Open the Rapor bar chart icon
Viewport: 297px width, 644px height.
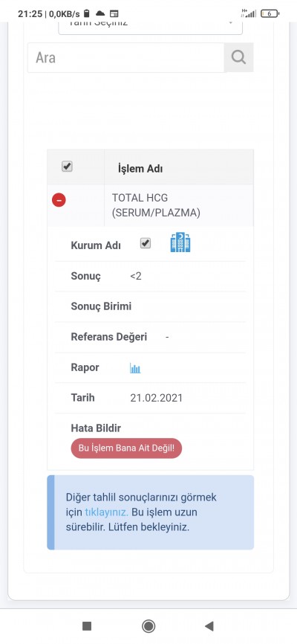[135, 368]
